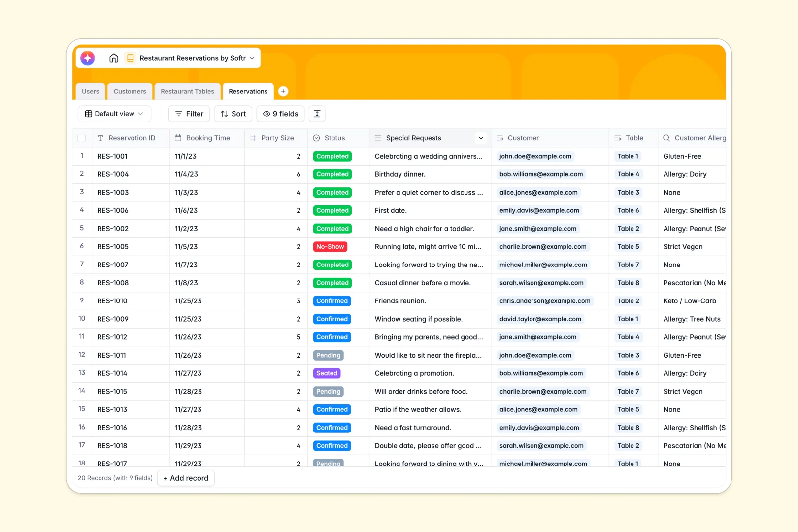This screenshot has width=798, height=532.
Task: Click the 'Celebrating a promotion.' cell
Action: [430, 373]
